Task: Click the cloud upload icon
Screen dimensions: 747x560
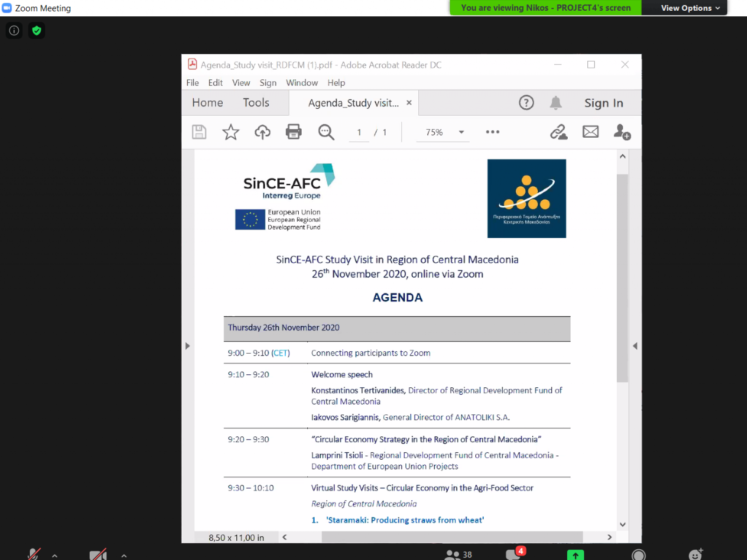Action: tap(262, 132)
